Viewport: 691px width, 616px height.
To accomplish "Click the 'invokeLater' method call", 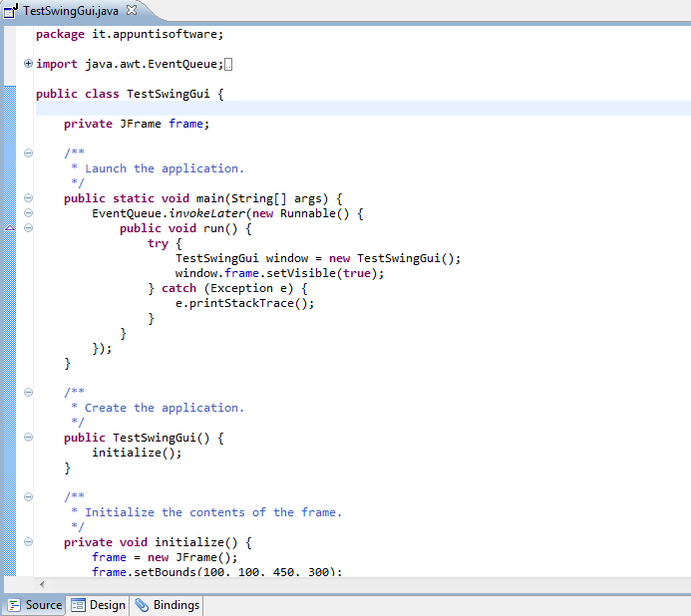I will [207, 213].
